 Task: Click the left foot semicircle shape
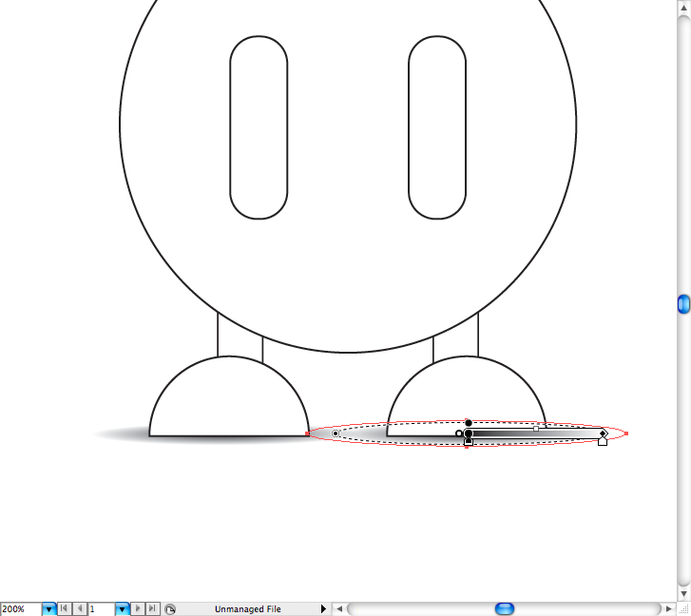(x=229, y=399)
